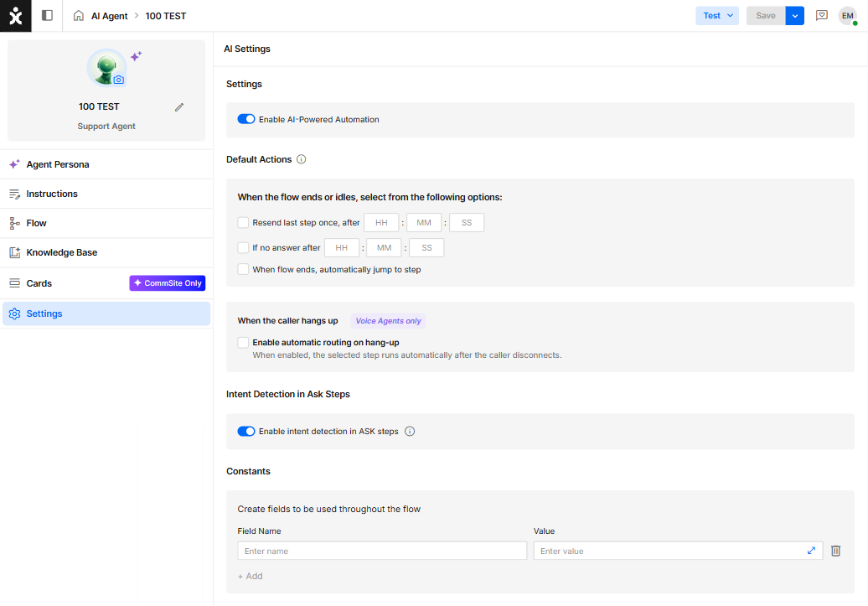Click the Voice Agents only badge
The height and width of the screenshot is (606, 868).
388,321
